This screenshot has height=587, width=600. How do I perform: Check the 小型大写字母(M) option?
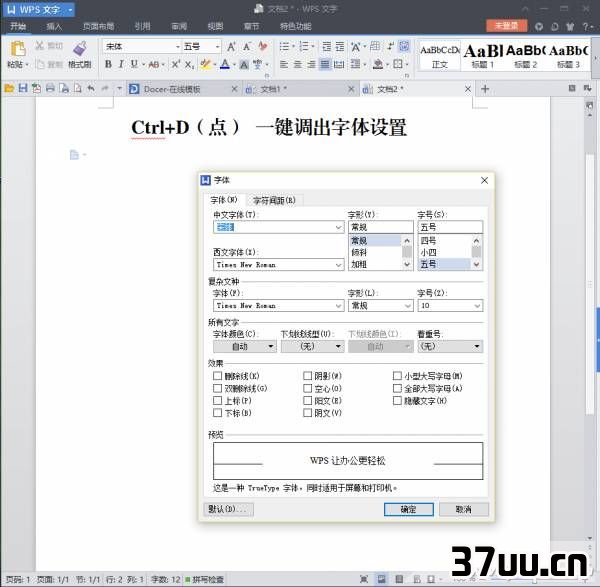(x=398, y=376)
